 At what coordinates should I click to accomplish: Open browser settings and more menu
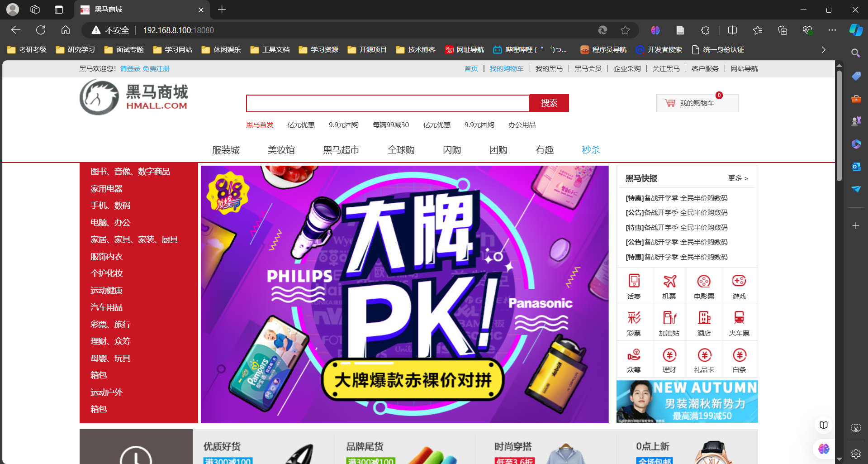[832, 30]
